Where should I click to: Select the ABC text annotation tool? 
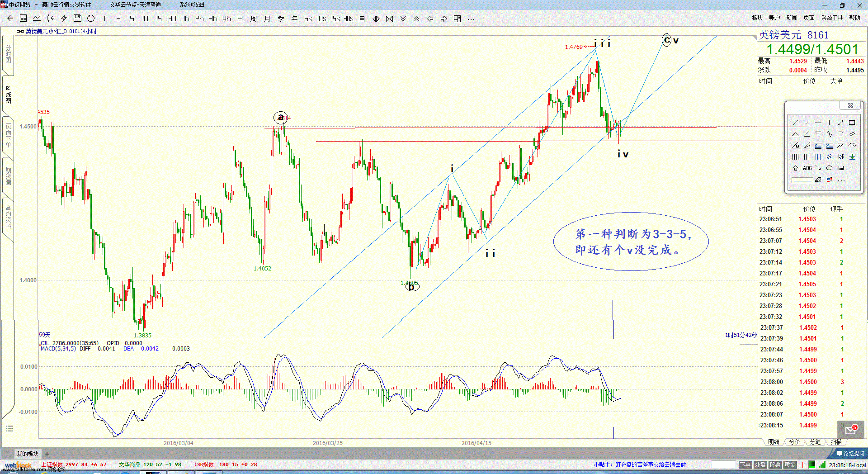(x=807, y=168)
